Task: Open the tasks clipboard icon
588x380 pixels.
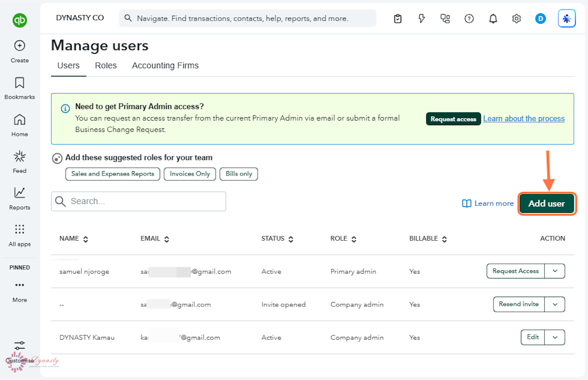Action: [x=398, y=19]
